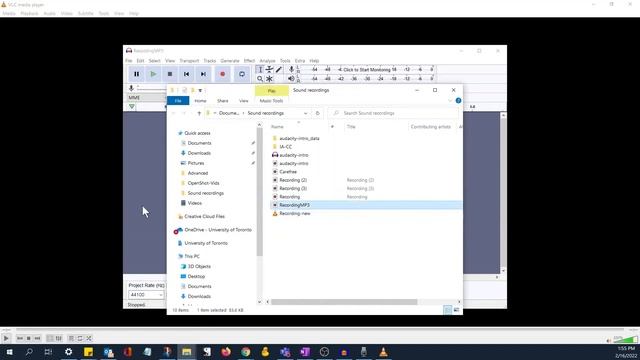Select the IA-CC folder

pyautogui.click(x=286, y=147)
